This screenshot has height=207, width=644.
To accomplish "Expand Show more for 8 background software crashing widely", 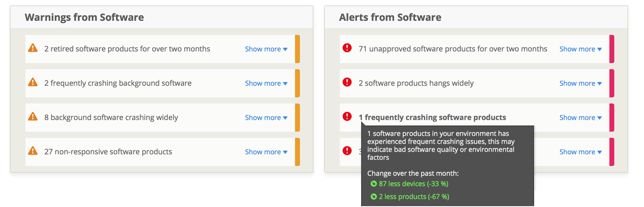I will (266, 117).
